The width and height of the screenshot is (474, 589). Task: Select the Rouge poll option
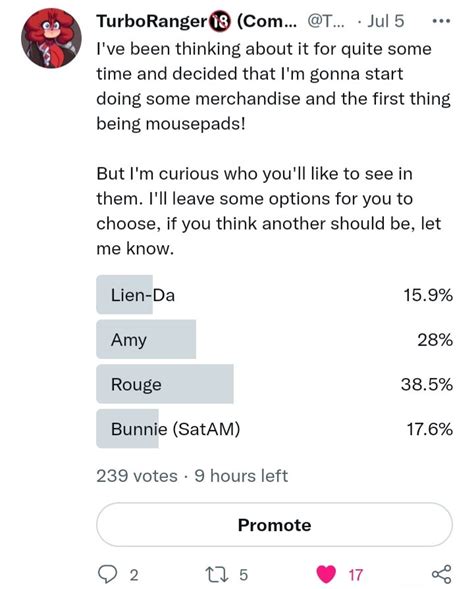click(275, 384)
